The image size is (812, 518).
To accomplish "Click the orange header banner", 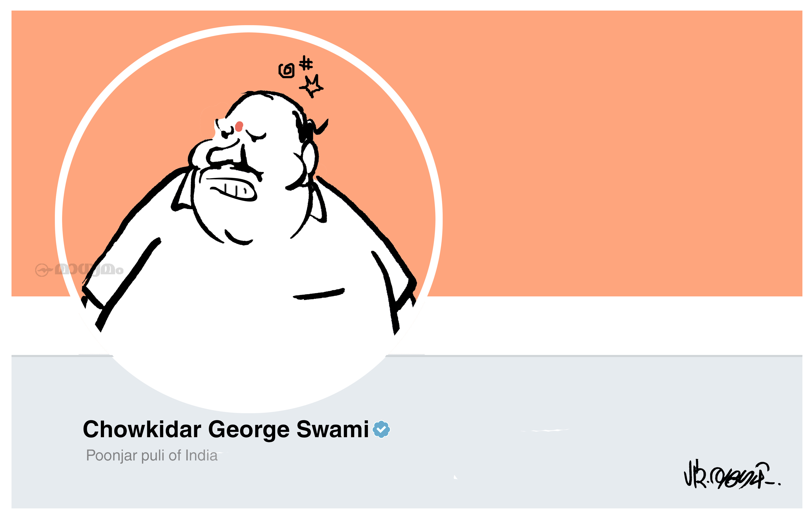I will coord(607,152).
